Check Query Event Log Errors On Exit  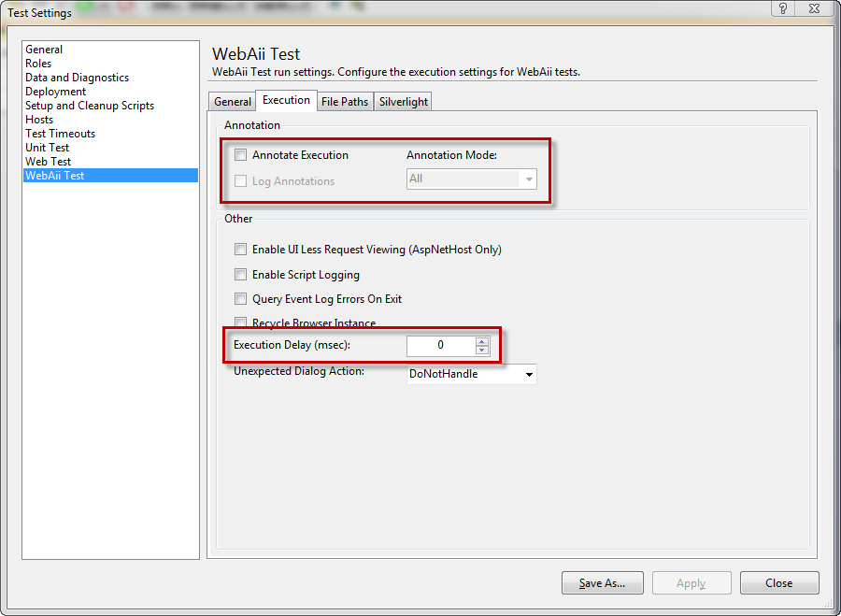241,299
